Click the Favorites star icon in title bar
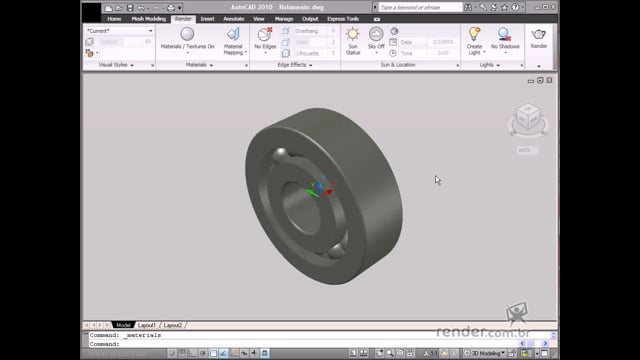The height and width of the screenshot is (360, 640). (x=504, y=7)
